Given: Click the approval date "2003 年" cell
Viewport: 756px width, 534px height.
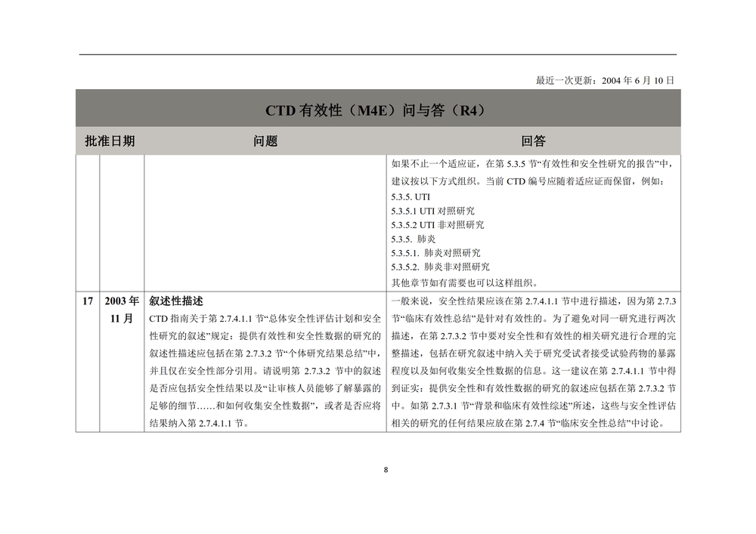Looking at the screenshot, I should (122, 301).
